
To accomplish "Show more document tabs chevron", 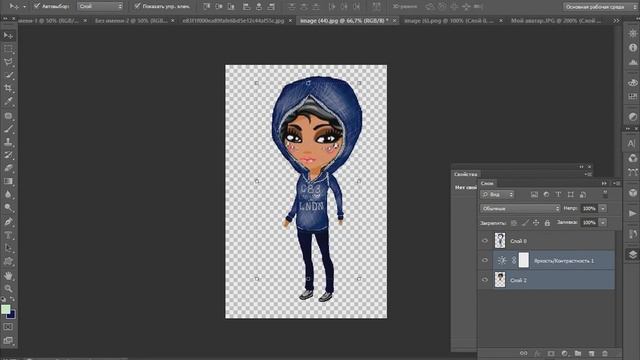I will [616, 20].
